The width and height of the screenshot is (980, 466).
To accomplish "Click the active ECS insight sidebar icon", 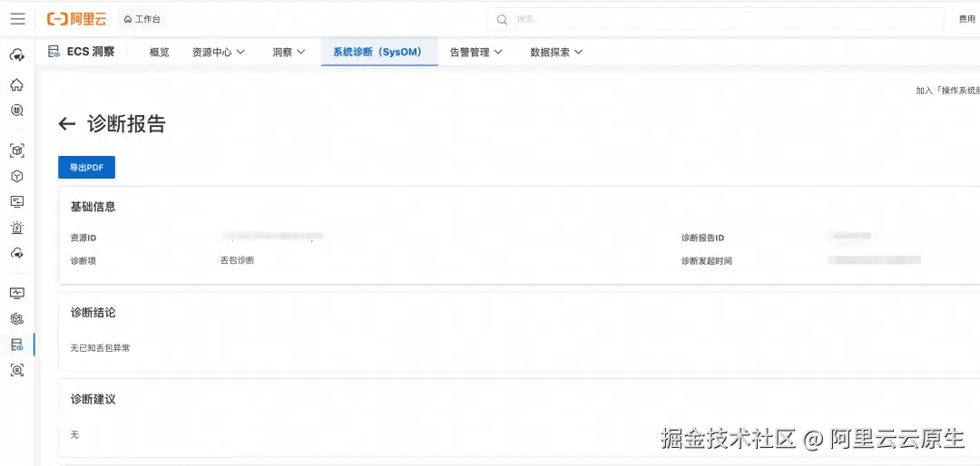I will pyautogui.click(x=17, y=345).
